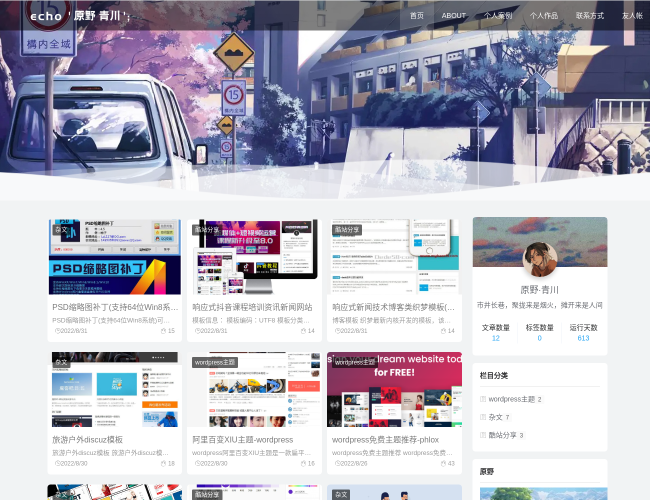Screen dimensions: 650x500
Task: Click the clock icon on 旅游户外discuz模板 post
Action: [x=56, y=463]
